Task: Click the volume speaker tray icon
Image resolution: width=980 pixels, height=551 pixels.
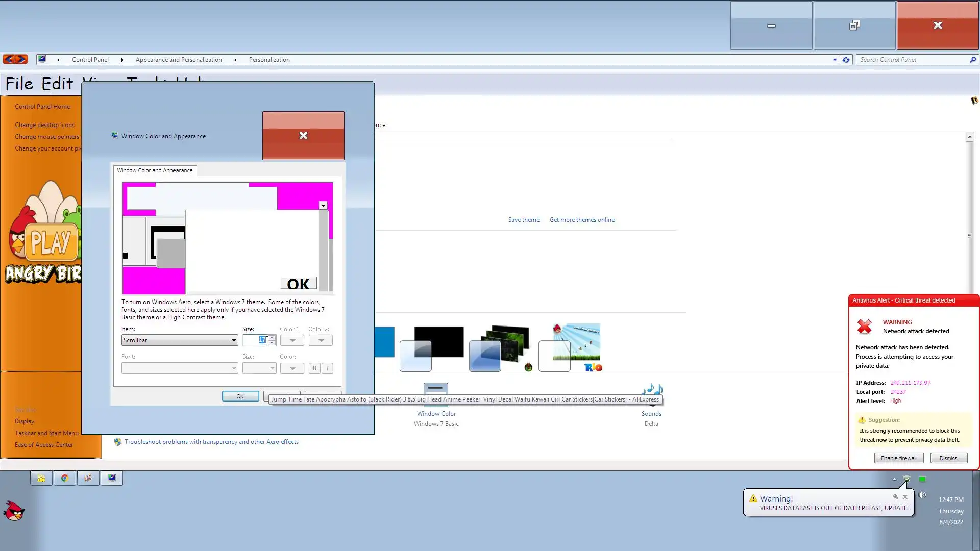Action: click(922, 495)
